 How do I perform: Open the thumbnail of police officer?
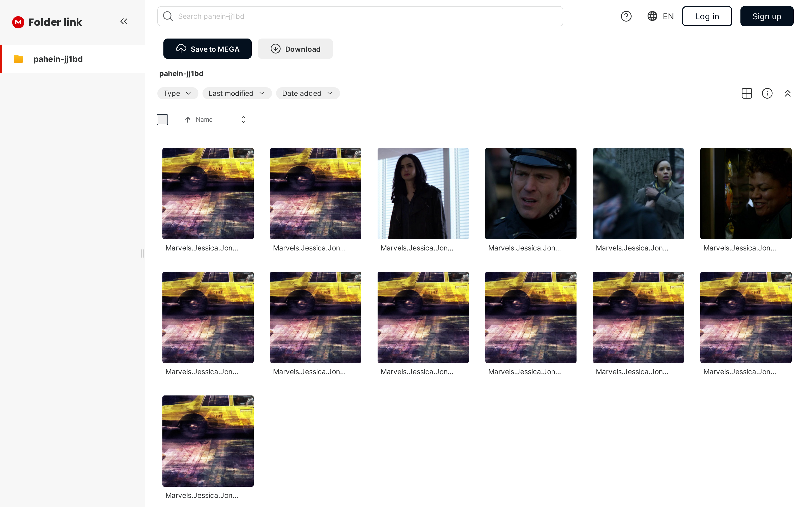(531, 193)
